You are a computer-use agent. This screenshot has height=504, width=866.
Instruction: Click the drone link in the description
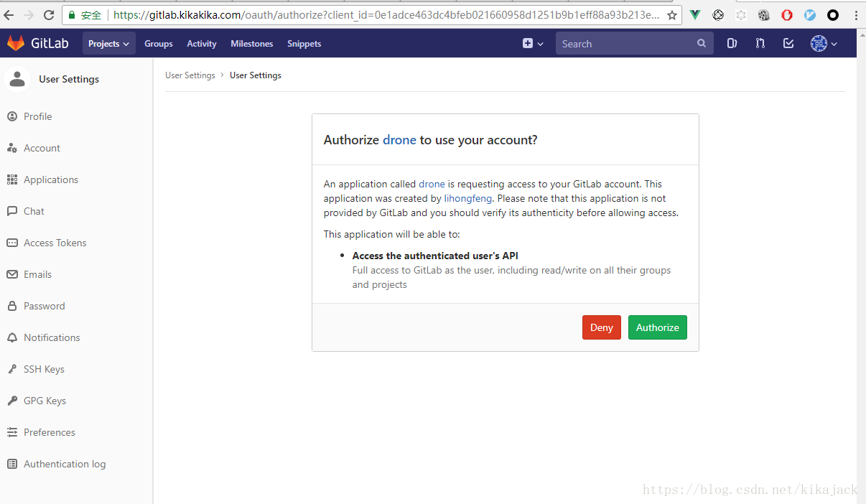click(x=432, y=185)
